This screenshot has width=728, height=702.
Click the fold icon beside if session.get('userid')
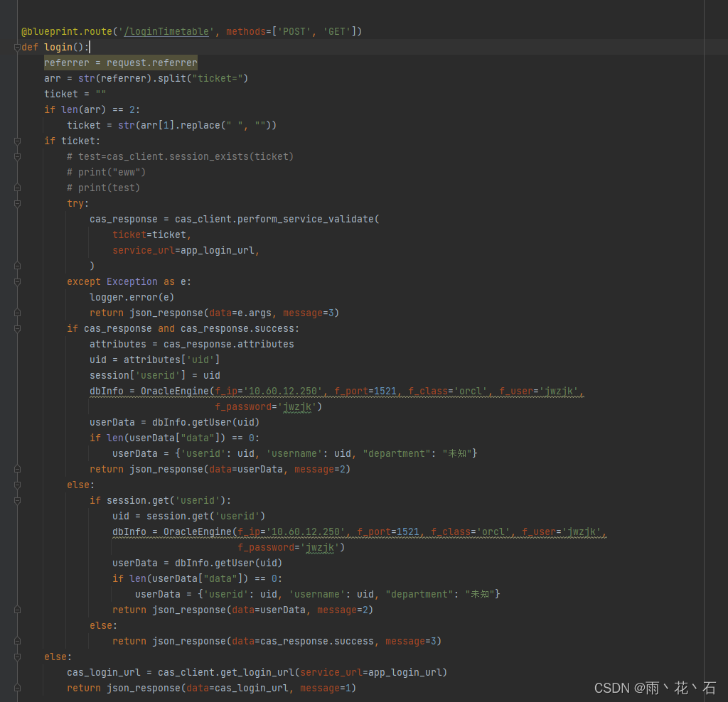click(x=16, y=500)
